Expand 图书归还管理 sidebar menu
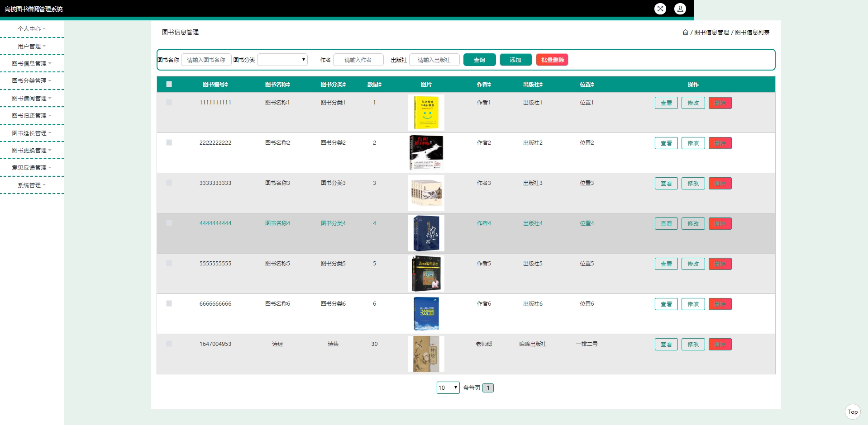 coord(32,116)
